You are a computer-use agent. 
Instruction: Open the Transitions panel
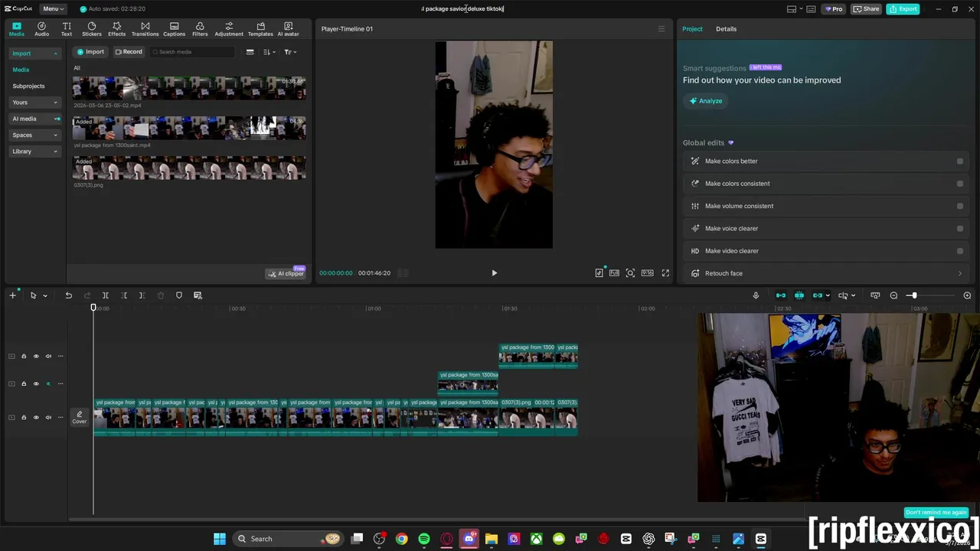[145, 29]
